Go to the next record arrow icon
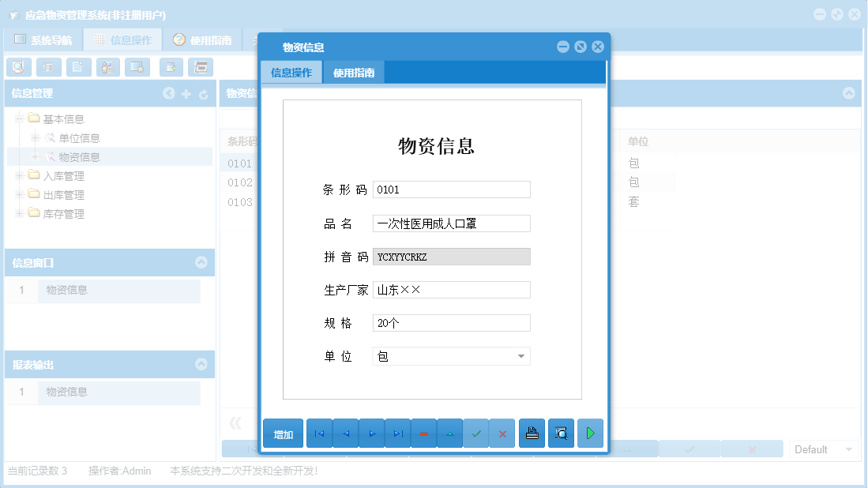This screenshot has height=488, width=868. click(x=371, y=433)
